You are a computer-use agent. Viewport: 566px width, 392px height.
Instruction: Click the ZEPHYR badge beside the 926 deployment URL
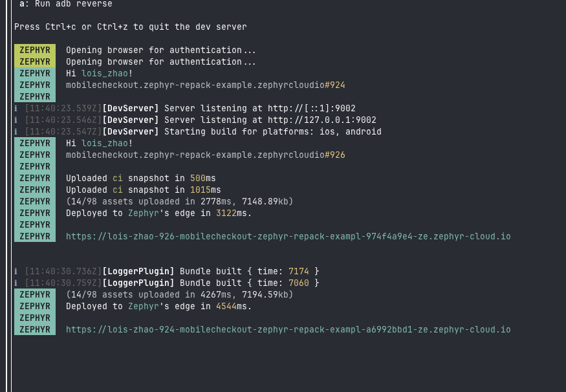pos(35,237)
